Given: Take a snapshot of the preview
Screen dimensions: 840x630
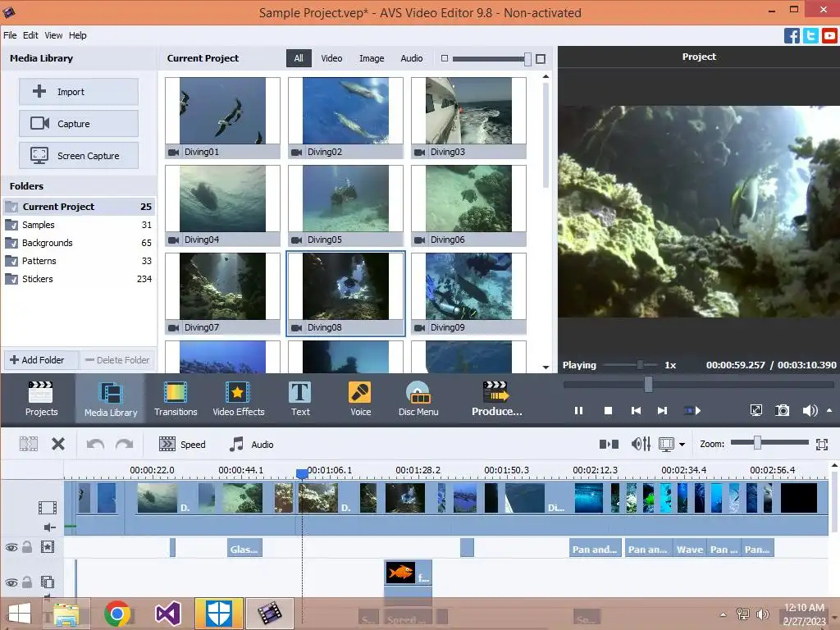Looking at the screenshot, I should pos(782,410).
